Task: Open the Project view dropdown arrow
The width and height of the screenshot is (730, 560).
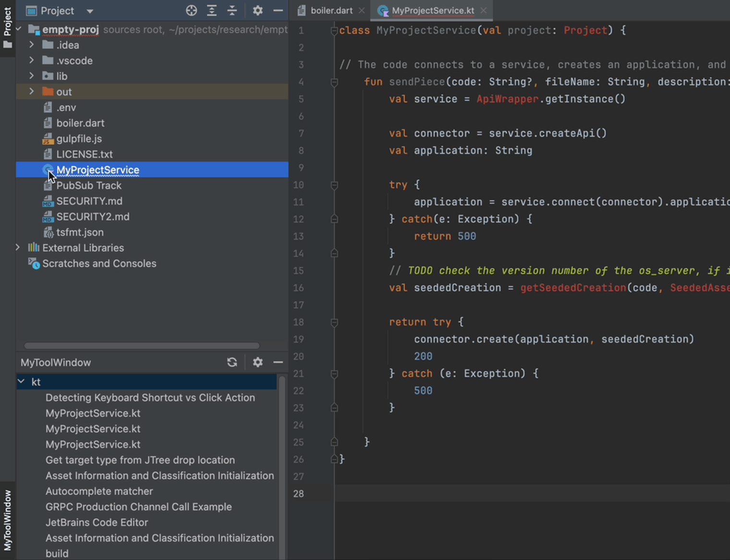Action: [90, 11]
